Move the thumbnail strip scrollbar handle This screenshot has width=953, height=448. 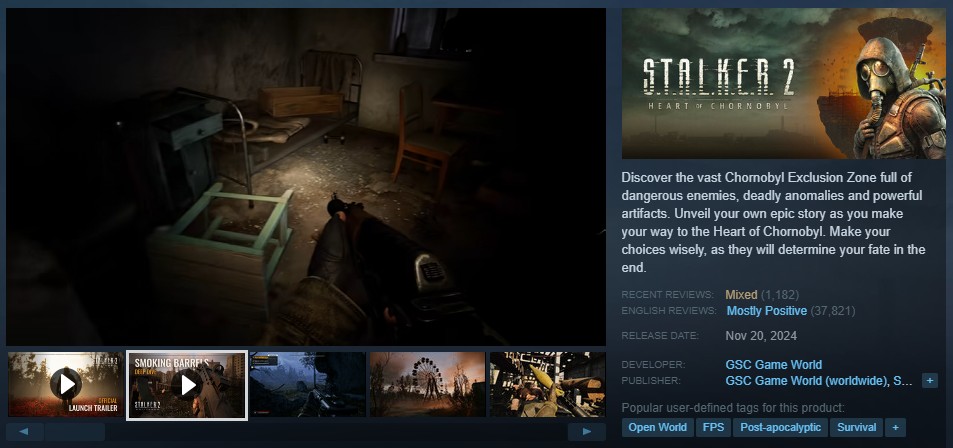tap(75, 432)
